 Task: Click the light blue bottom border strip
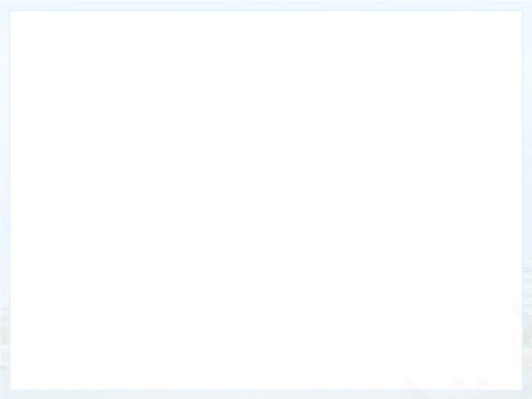266,394
